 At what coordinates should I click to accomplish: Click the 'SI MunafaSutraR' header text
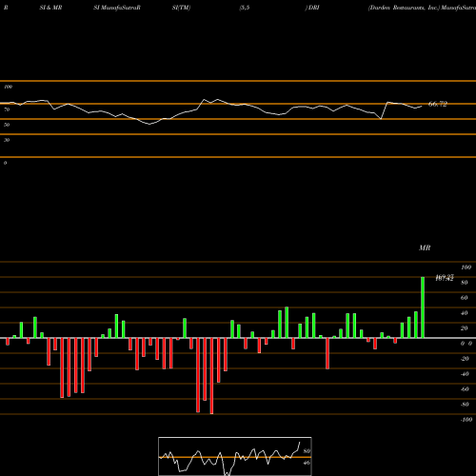click(117, 8)
